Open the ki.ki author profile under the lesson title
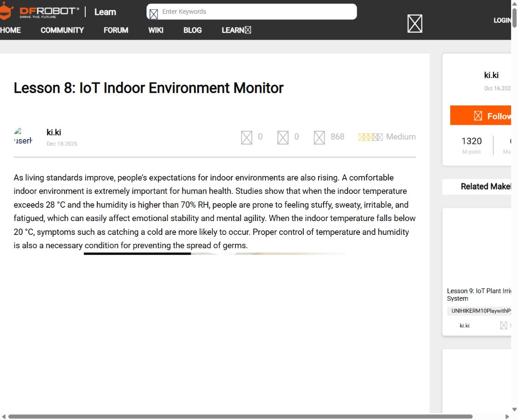 (53, 133)
